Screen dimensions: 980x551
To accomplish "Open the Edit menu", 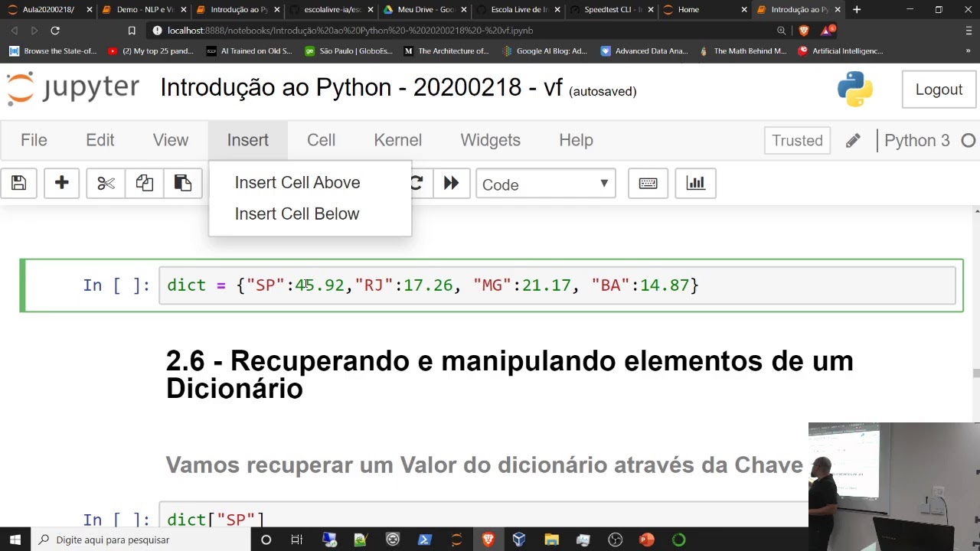I will click(x=100, y=140).
